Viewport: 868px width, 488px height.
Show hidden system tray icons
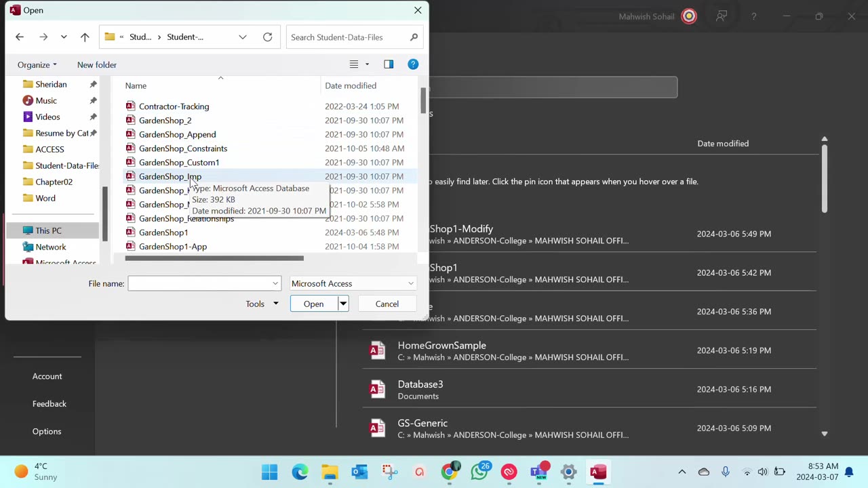[x=682, y=472]
